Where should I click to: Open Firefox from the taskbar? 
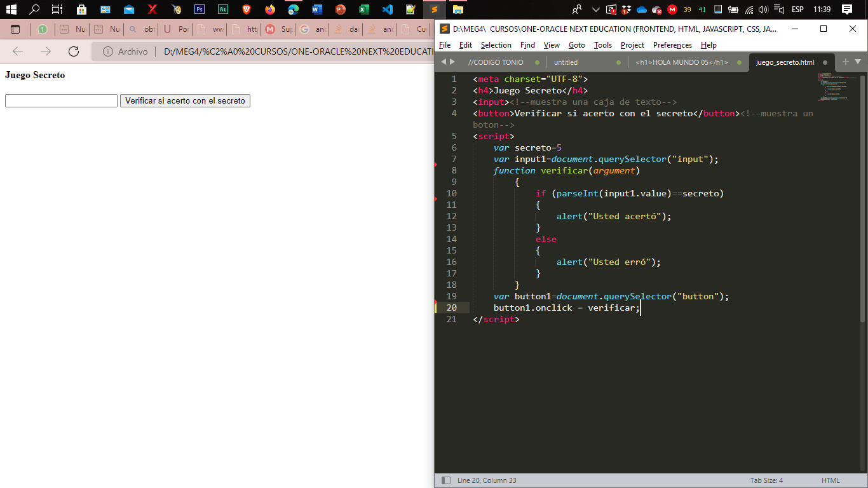(270, 10)
